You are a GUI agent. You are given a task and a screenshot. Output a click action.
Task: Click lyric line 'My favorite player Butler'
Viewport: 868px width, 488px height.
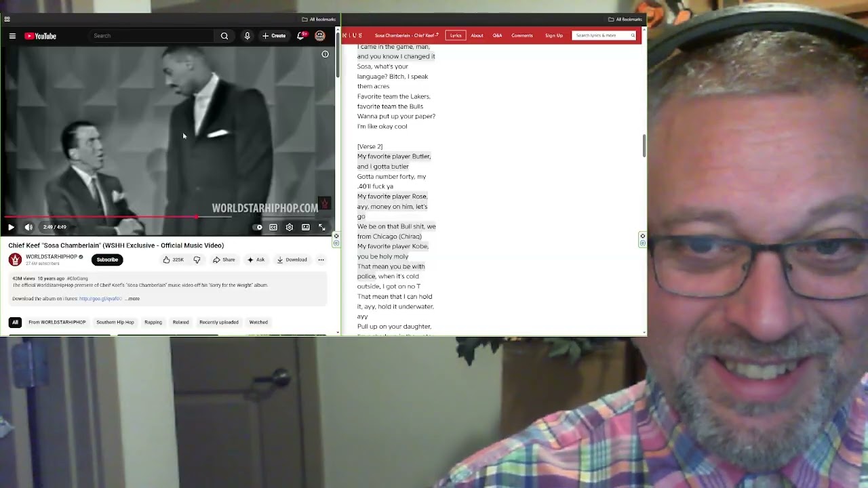(394, 157)
